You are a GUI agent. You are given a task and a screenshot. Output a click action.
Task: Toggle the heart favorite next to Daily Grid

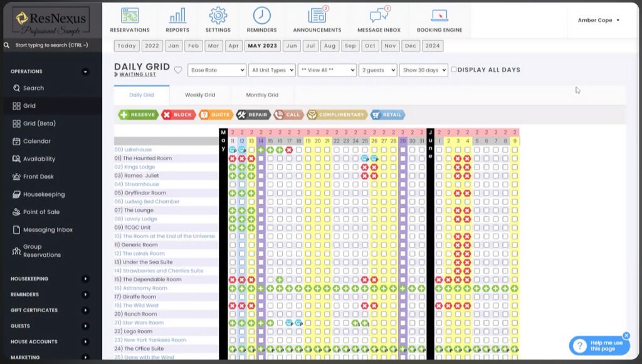click(178, 70)
